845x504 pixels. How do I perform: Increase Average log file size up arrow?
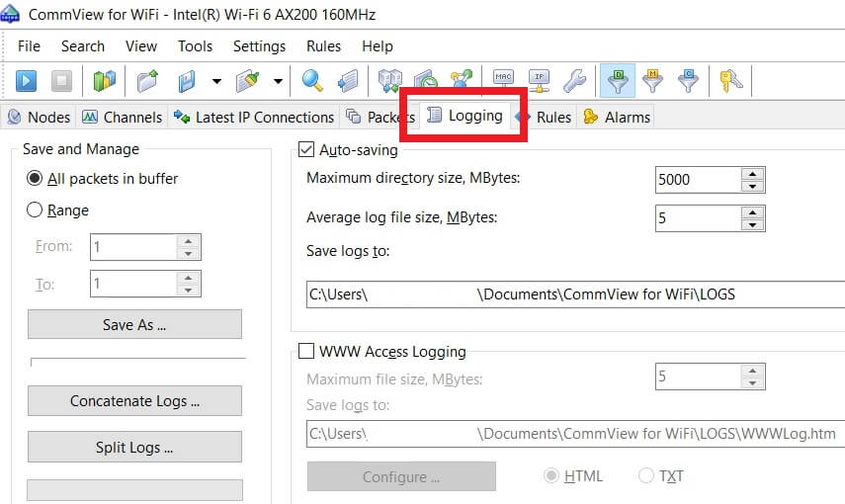752,211
